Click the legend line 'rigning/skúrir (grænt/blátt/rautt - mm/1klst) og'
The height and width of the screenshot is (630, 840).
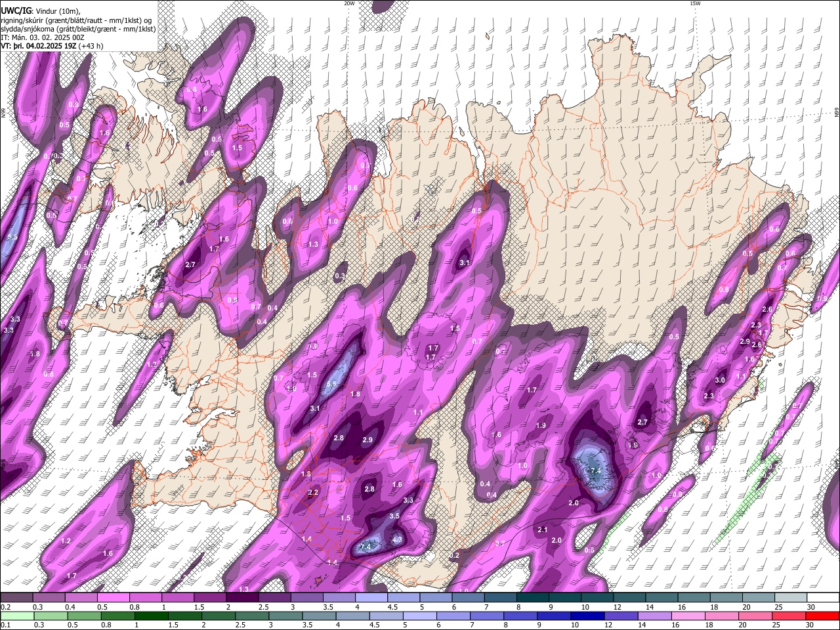(76, 20)
